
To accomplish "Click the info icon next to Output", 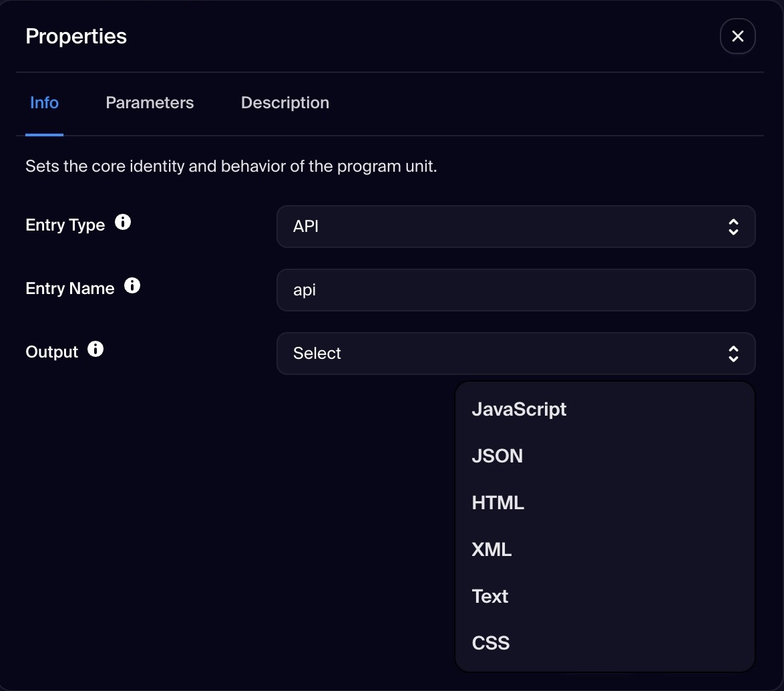I will tap(95, 349).
